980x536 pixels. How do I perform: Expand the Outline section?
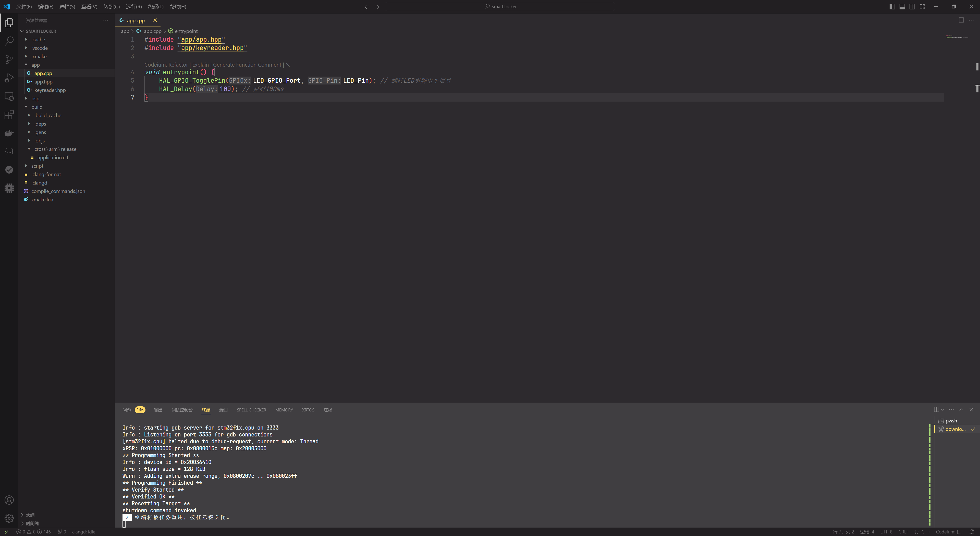(30, 515)
